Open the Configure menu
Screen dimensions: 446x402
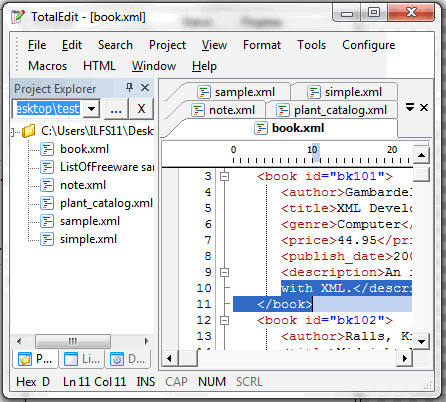[x=369, y=45]
